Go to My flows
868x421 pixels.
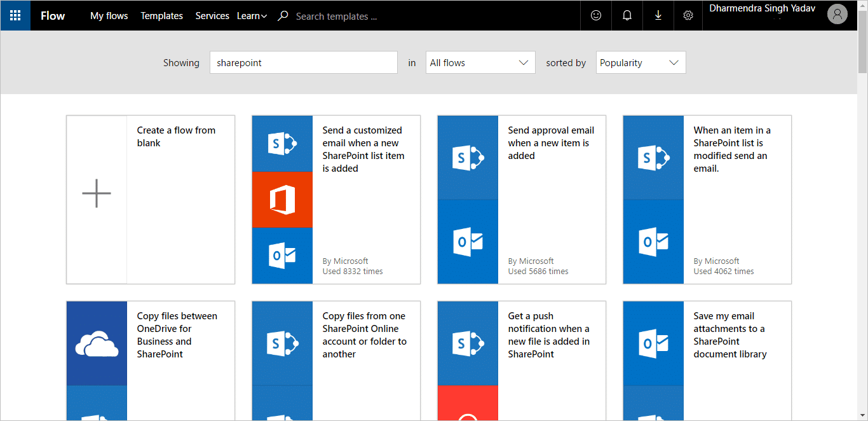109,16
